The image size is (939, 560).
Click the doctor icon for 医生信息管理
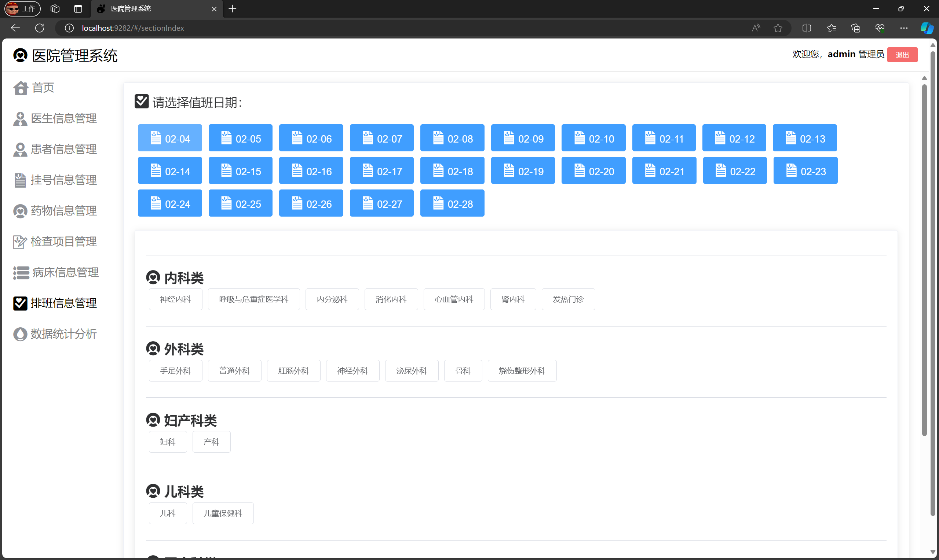(x=20, y=119)
